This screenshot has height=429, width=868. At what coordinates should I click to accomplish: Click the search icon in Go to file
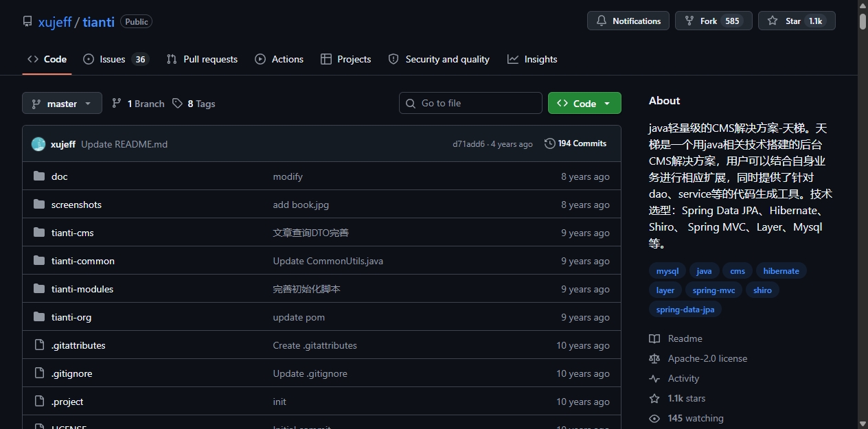[x=411, y=104]
